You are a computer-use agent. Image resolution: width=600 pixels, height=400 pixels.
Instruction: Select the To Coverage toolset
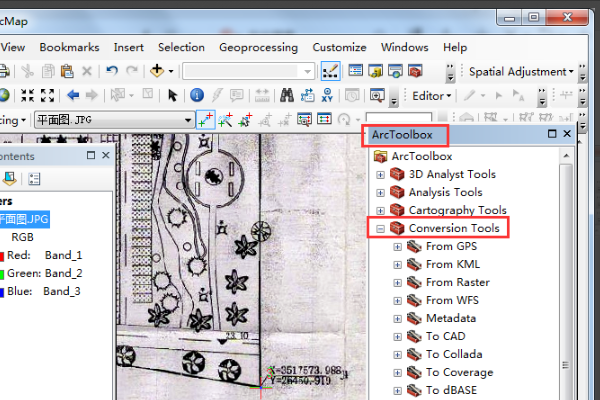click(x=460, y=372)
